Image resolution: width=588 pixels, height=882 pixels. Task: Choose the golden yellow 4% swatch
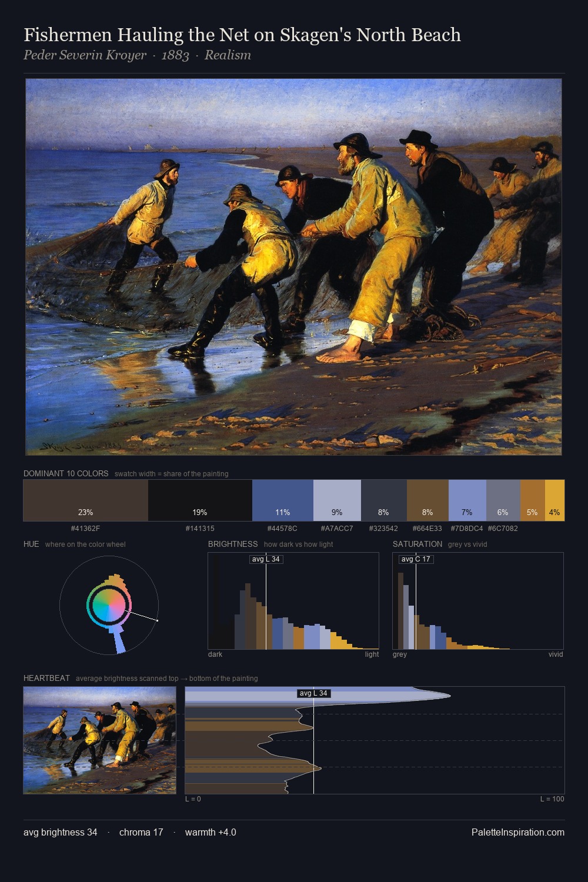(x=554, y=500)
